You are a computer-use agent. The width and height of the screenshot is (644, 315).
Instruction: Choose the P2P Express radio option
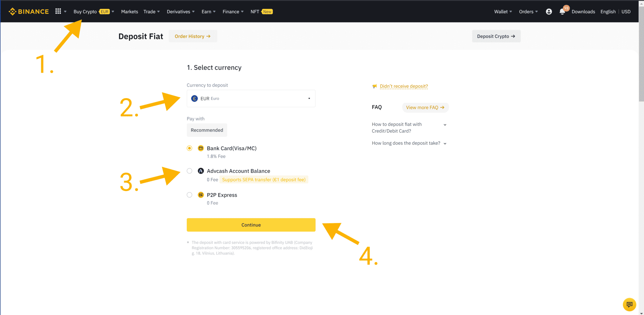[189, 195]
